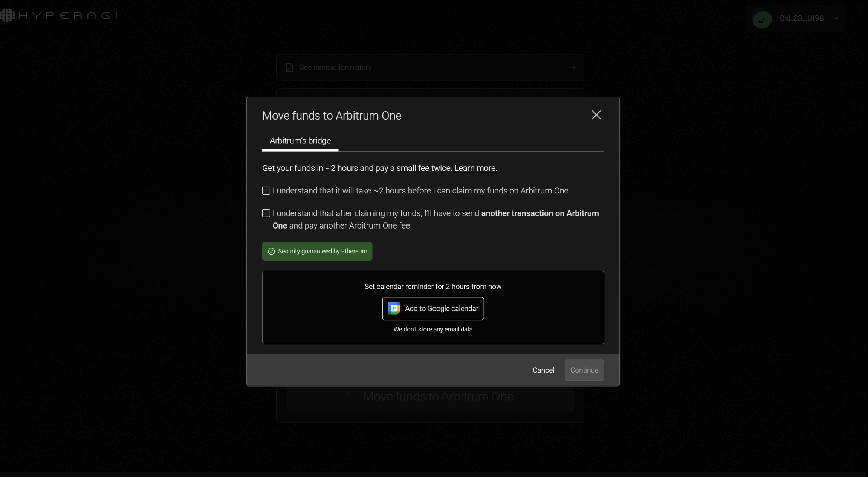868x477 pixels.
Task: Follow the Learn more link
Action: coord(475,168)
